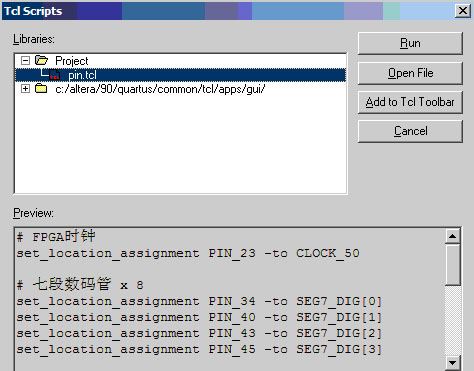
Task: Expand the c:/altera/90 gui folder node
Action: click(x=25, y=89)
